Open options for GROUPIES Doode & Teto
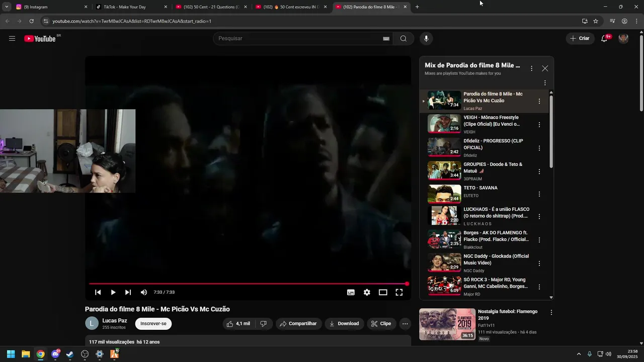This screenshot has width=644, height=362. pos(539,171)
